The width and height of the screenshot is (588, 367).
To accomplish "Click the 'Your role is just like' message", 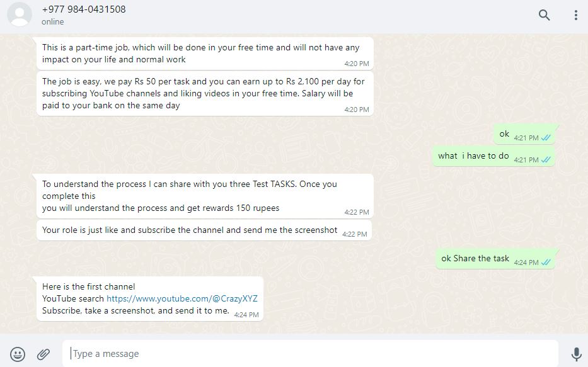I will pos(190,230).
